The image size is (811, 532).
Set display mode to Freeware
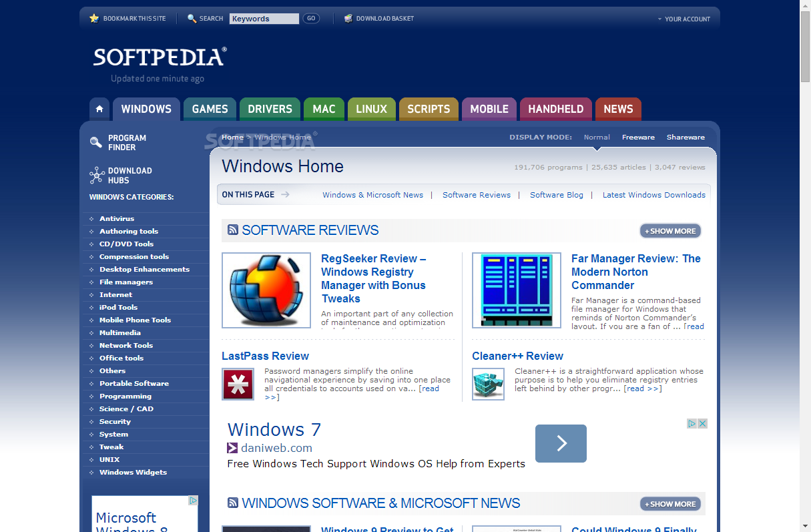coord(638,137)
